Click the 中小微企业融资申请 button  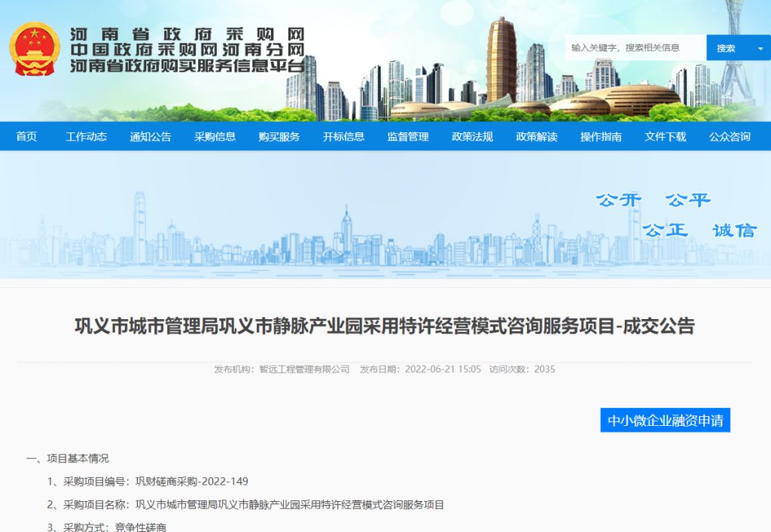click(666, 421)
